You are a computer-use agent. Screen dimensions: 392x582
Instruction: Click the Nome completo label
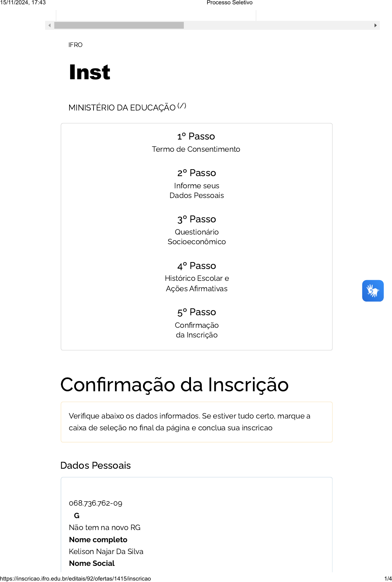98,540
